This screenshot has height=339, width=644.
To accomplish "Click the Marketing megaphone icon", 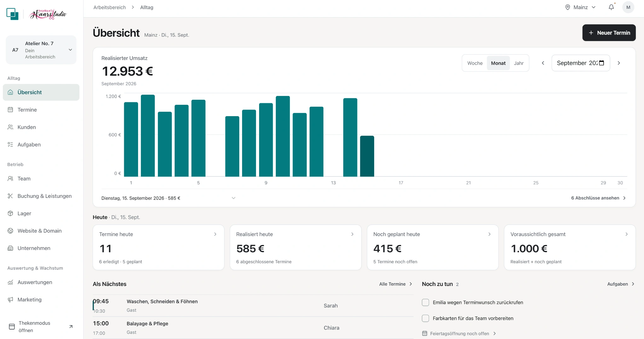I will click(10, 299).
